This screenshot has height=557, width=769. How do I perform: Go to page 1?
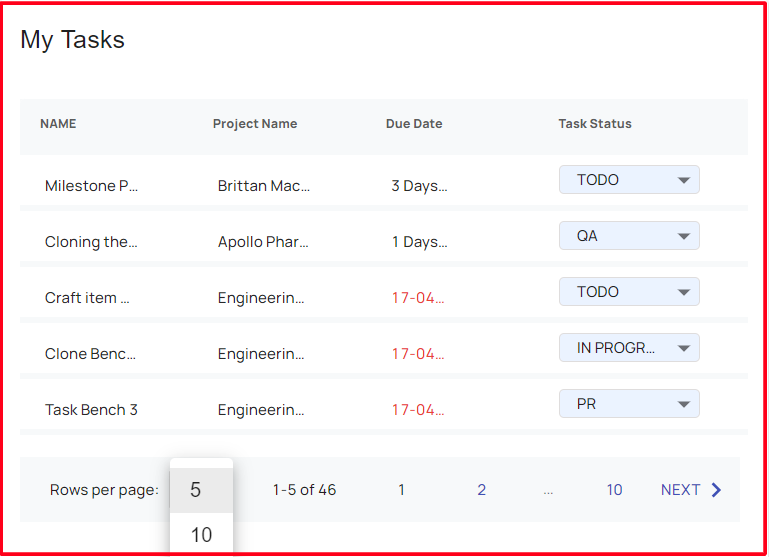tap(401, 489)
